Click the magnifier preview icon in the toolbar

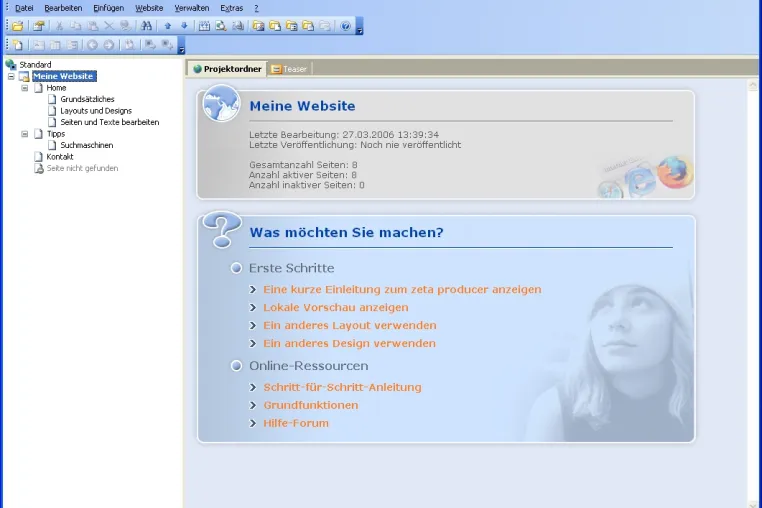[x=221, y=26]
